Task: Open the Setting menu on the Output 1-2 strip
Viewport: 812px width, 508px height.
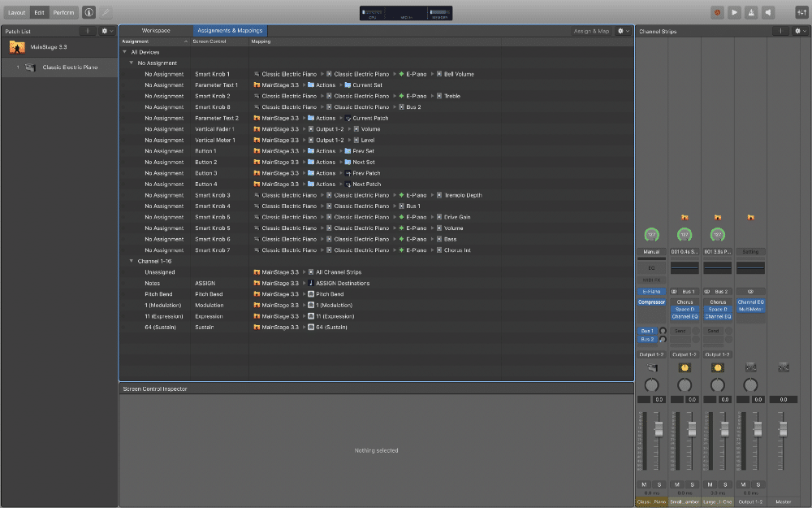Action: pyautogui.click(x=750, y=252)
